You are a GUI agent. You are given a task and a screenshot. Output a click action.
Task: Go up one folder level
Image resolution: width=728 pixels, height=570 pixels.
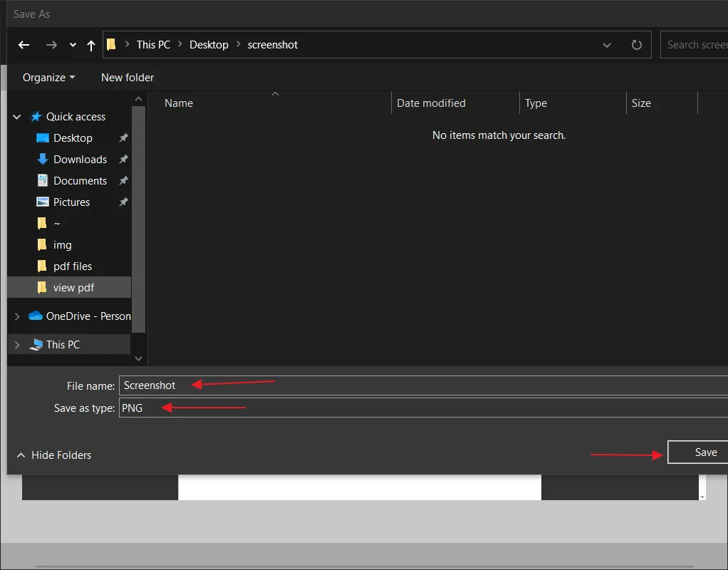[90, 45]
